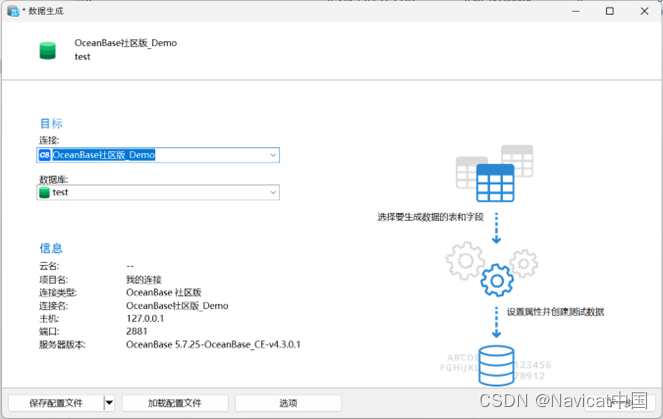The width and height of the screenshot is (663, 419).
Task: Maximize the data generation window
Action: point(610,11)
